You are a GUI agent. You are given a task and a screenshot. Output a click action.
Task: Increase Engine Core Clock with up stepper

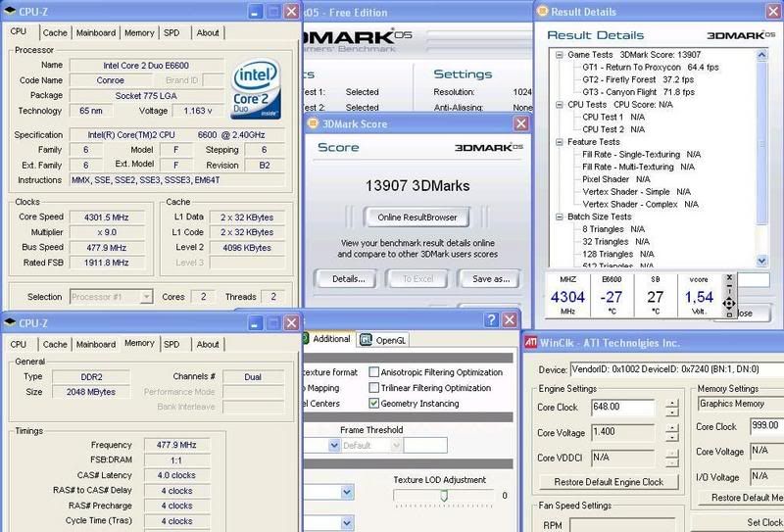click(x=672, y=404)
